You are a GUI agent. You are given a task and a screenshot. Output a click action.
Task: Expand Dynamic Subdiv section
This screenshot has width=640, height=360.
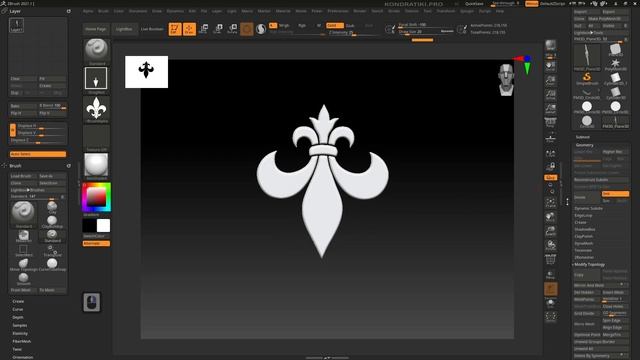589,209
